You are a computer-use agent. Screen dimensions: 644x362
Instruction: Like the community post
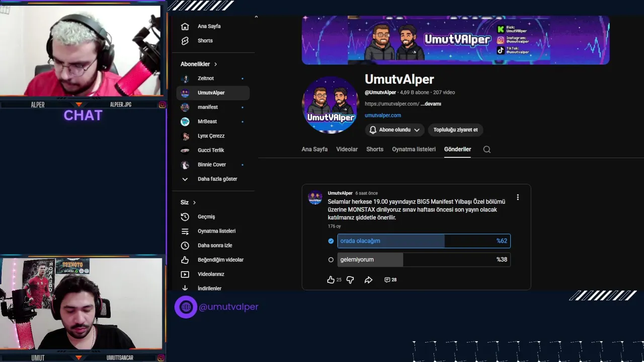pos(331,280)
